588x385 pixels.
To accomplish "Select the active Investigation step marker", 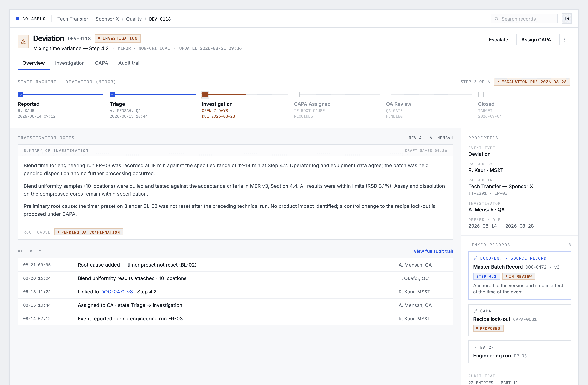I will click(205, 95).
